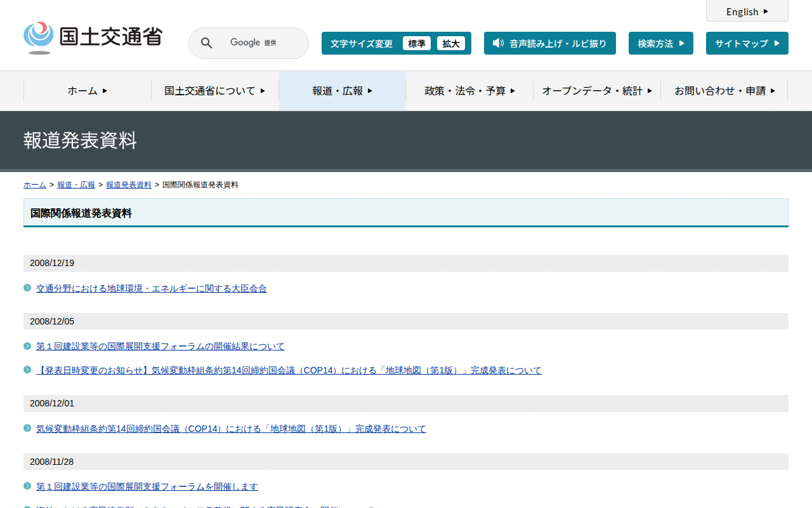Viewport: 812px width, 508px height.
Task: Click arrow icon on サイトマップ button
Action: [x=776, y=43]
